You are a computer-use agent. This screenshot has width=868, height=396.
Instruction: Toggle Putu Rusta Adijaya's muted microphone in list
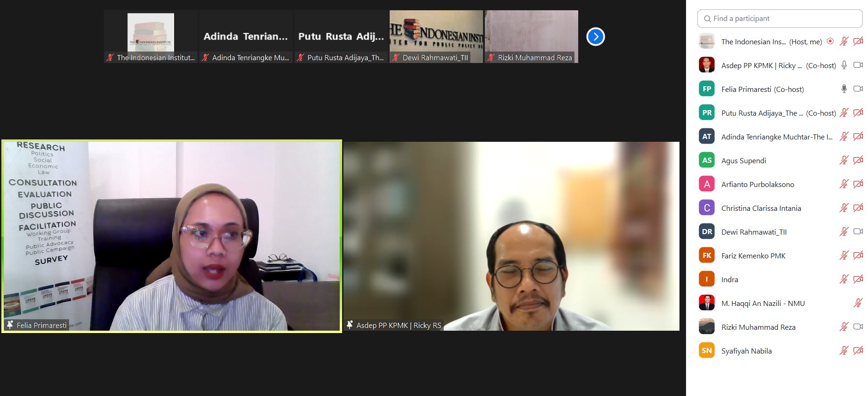pyautogui.click(x=844, y=112)
